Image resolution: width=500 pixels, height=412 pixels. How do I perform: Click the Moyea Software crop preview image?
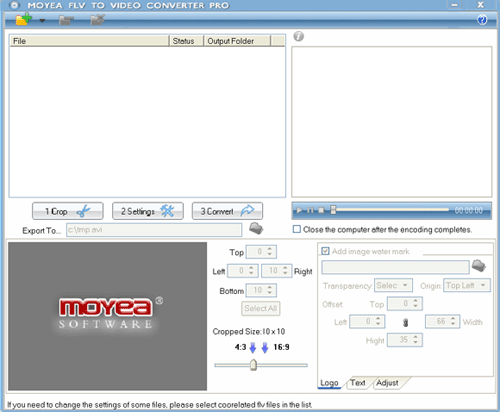[107, 316]
